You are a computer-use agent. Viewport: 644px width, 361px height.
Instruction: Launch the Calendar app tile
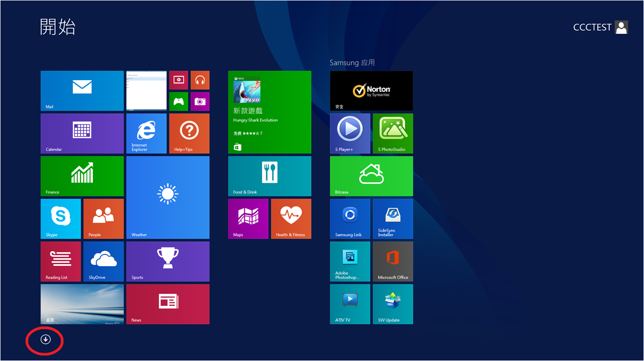[82, 133]
